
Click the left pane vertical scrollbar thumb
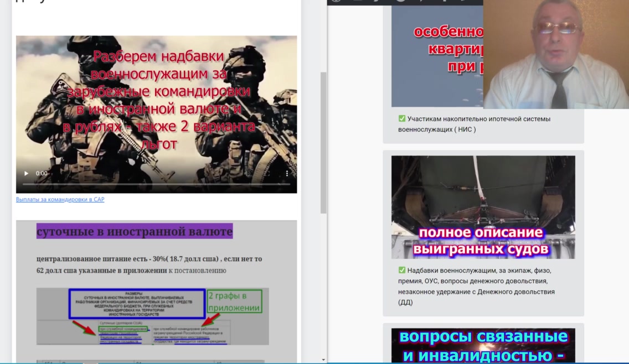tap(323, 142)
